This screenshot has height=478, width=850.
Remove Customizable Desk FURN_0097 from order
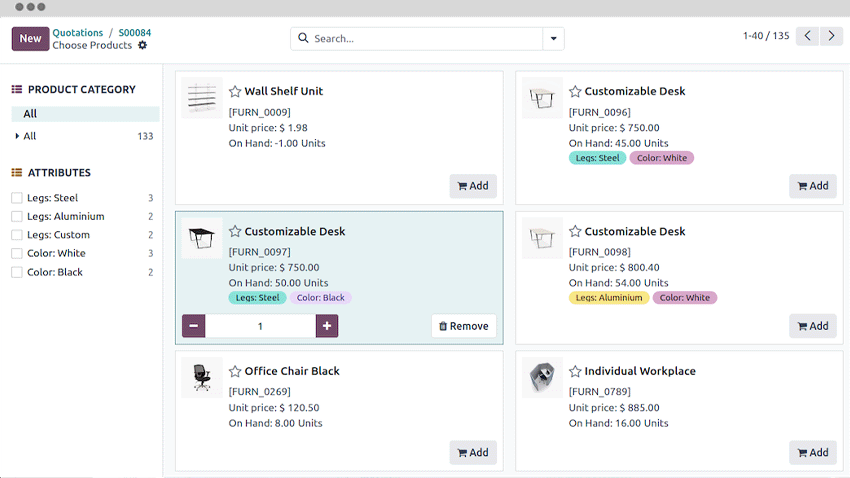pos(464,326)
